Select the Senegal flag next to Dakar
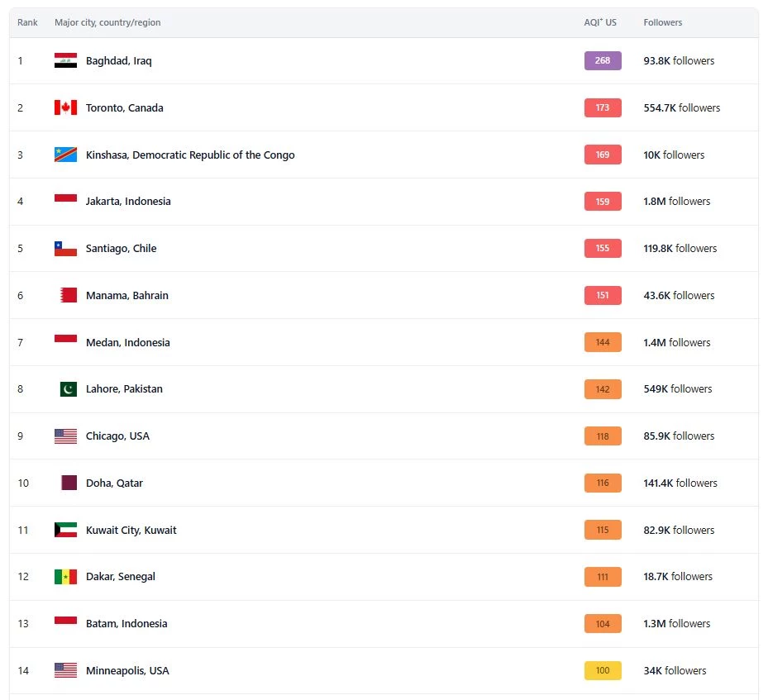Image resolution: width=768 pixels, height=700 pixels. pos(65,577)
